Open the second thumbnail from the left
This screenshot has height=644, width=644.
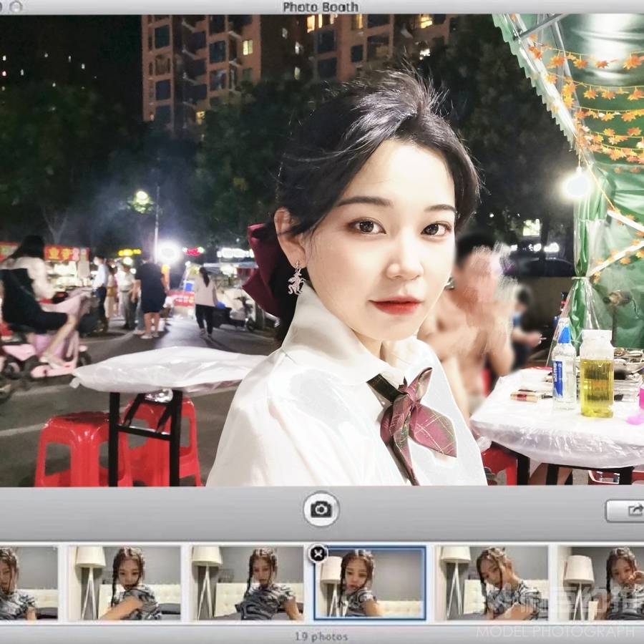tap(124, 583)
